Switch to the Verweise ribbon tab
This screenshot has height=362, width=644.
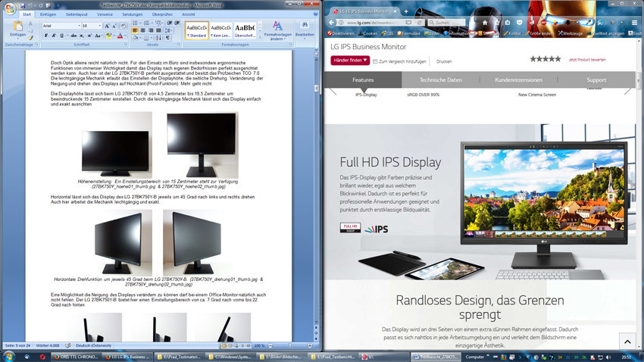[x=105, y=14]
